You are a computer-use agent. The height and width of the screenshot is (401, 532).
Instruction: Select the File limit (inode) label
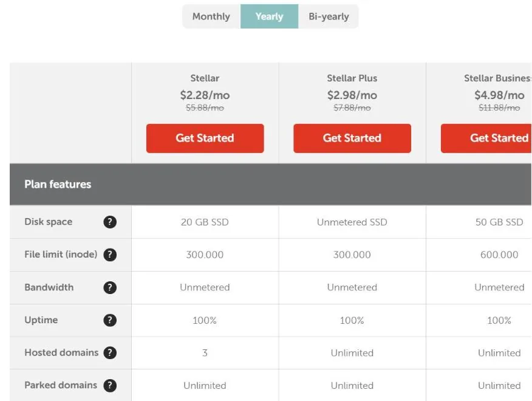[x=61, y=255]
